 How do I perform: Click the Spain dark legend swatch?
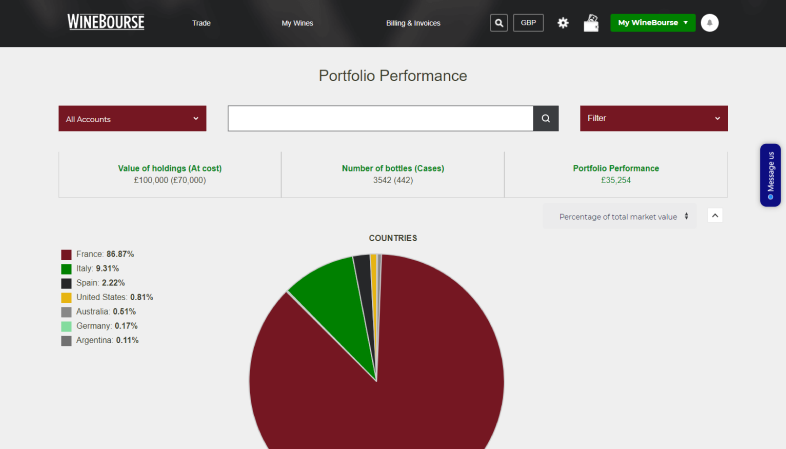coord(66,283)
